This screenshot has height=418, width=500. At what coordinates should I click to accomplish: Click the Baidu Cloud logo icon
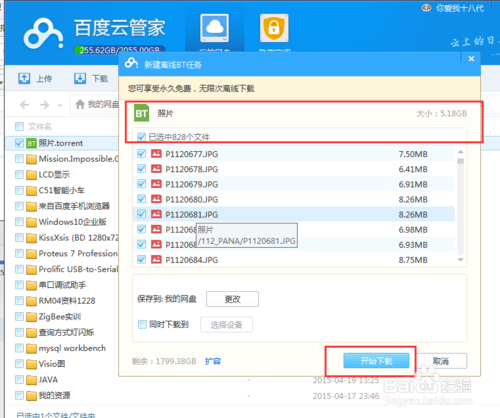43,33
